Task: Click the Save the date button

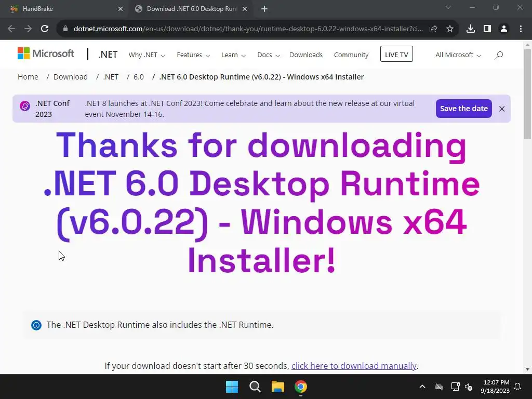Action: click(x=464, y=109)
